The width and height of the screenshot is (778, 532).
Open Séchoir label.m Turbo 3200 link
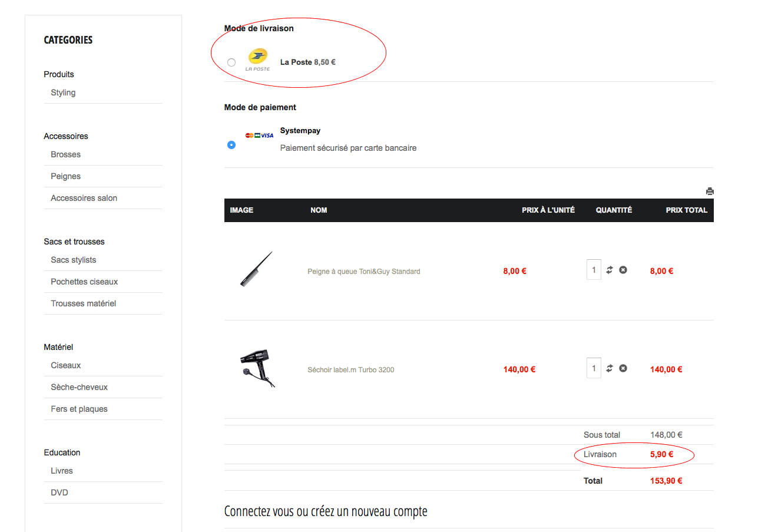[350, 370]
